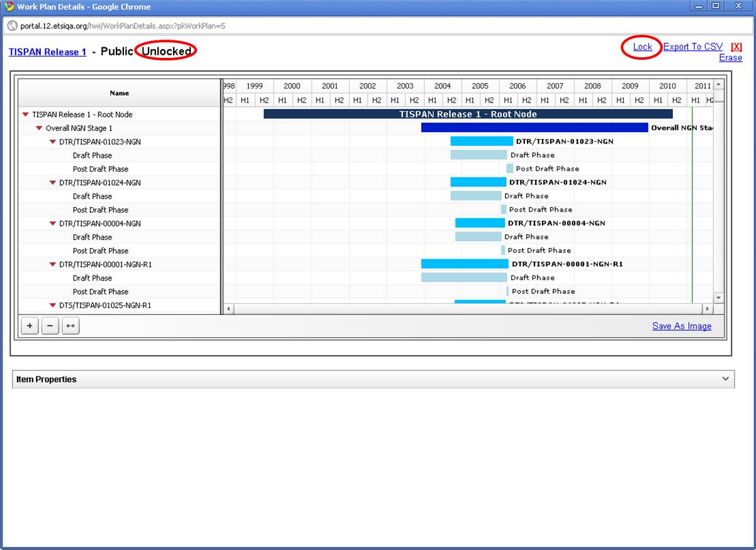Select the Overall NGN Stage 1 Gantt bar
The width and height of the screenshot is (756, 550).
point(534,128)
